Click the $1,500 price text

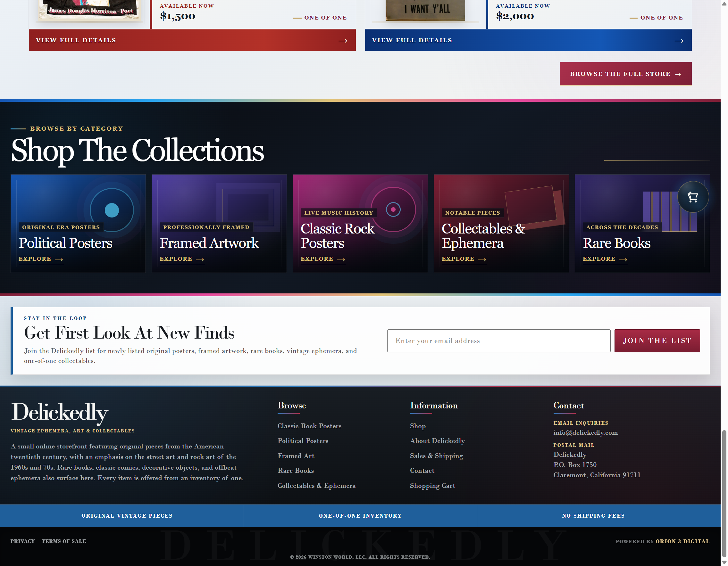177,16
